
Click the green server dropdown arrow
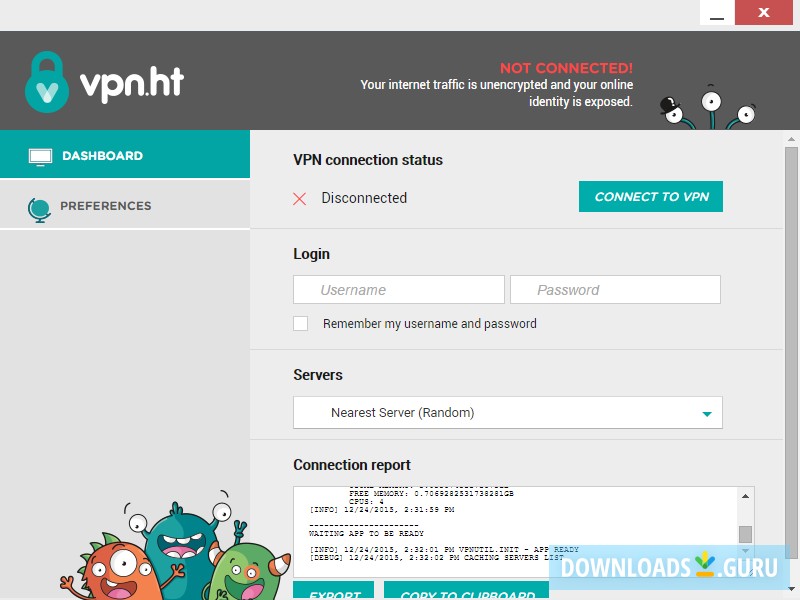click(710, 412)
